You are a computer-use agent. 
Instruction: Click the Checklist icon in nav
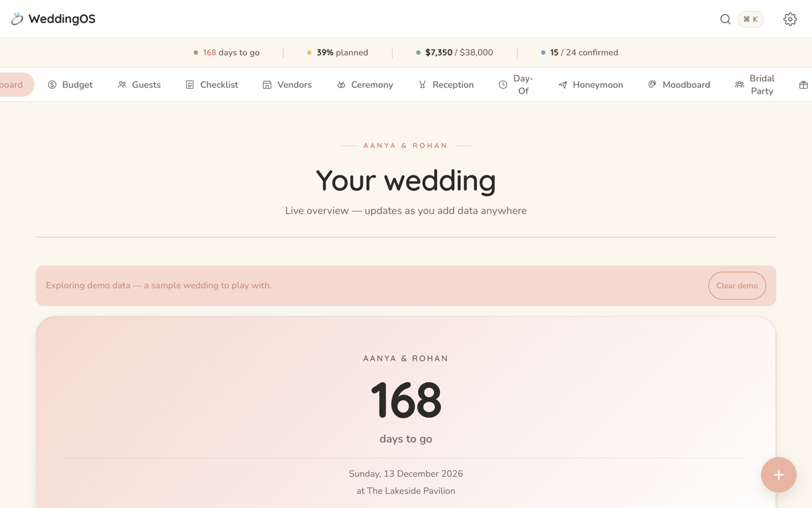tap(189, 85)
